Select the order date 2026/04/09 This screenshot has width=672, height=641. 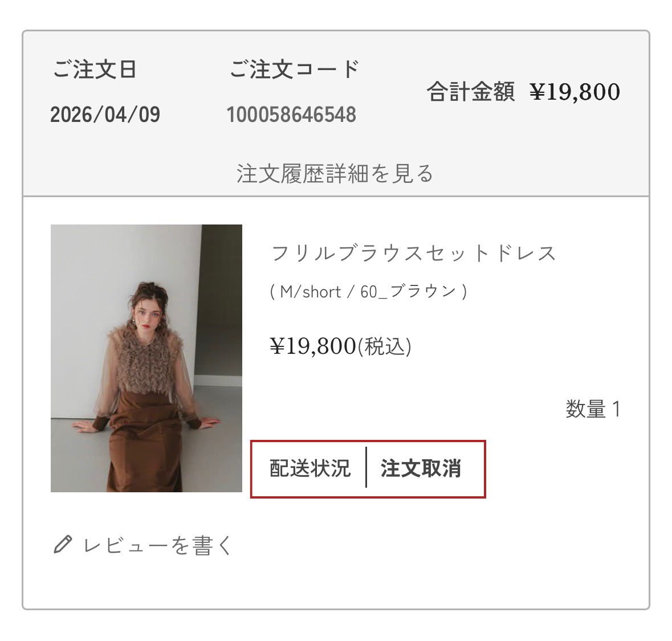click(105, 115)
